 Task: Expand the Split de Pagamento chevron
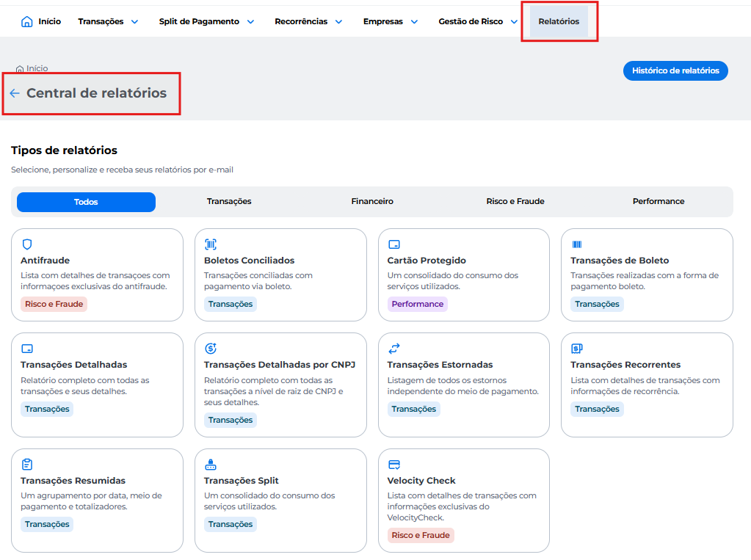tap(250, 21)
